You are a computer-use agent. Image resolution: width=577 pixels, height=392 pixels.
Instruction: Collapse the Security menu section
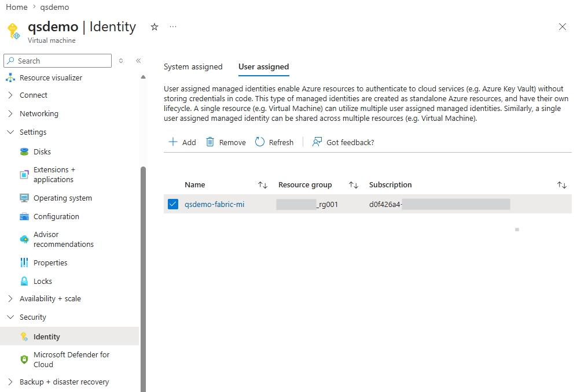point(10,317)
